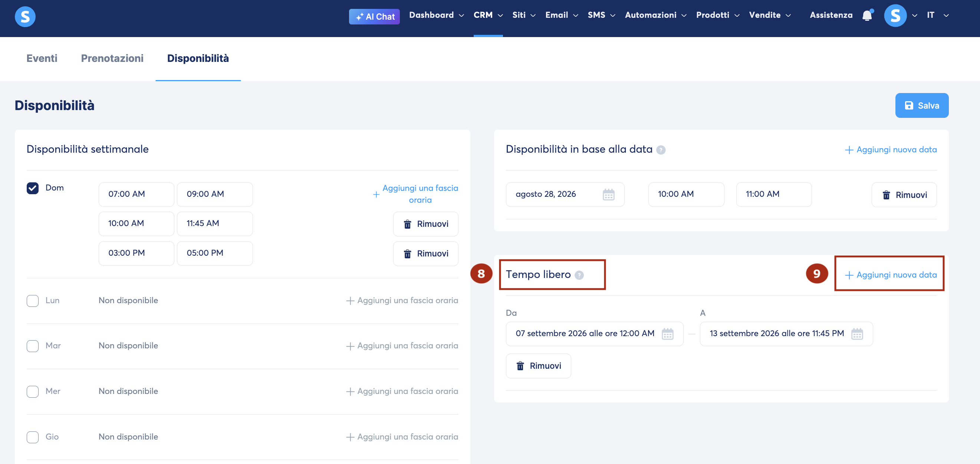Open the 03:00 PM start time field
The height and width of the screenshot is (464, 980).
136,253
